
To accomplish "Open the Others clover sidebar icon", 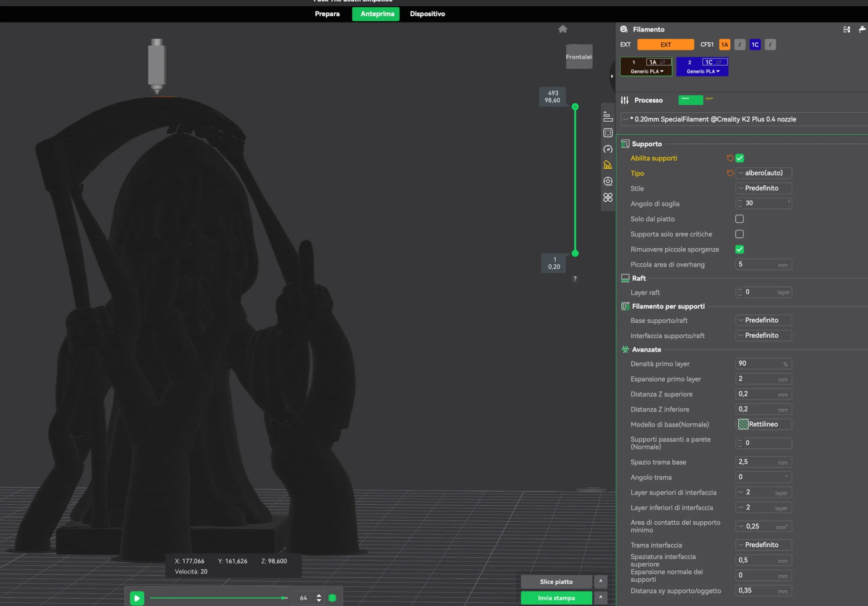I will coord(608,197).
